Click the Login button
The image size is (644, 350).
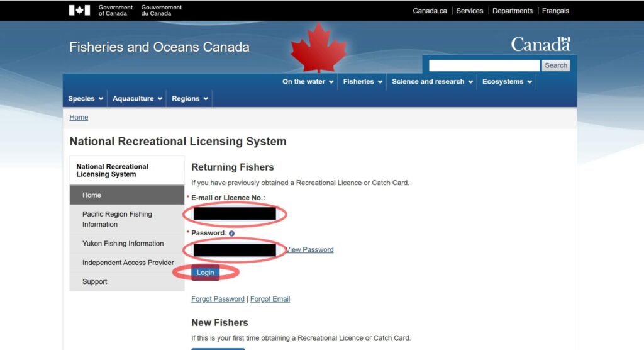tap(206, 273)
